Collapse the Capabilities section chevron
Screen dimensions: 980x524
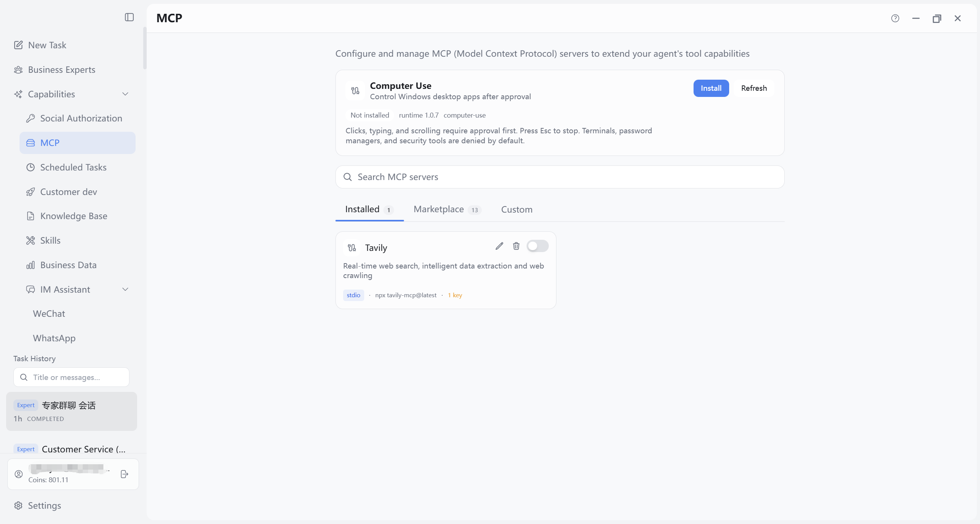[x=125, y=94]
